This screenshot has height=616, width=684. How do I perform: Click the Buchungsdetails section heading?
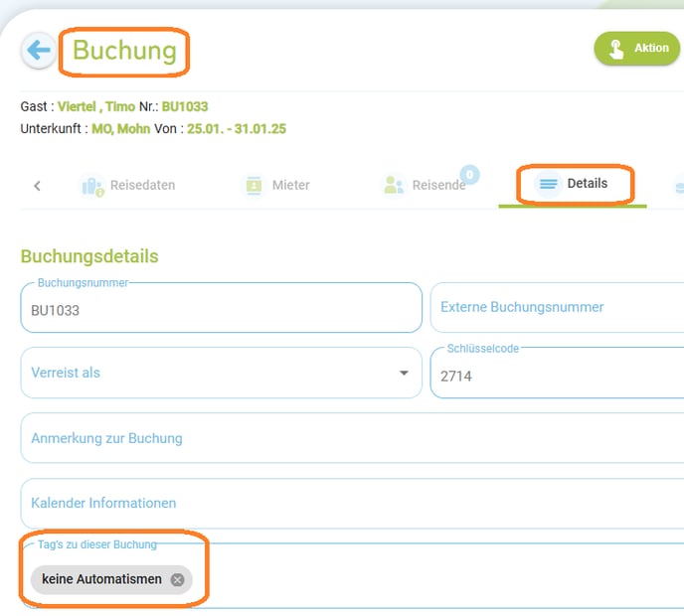click(x=89, y=256)
